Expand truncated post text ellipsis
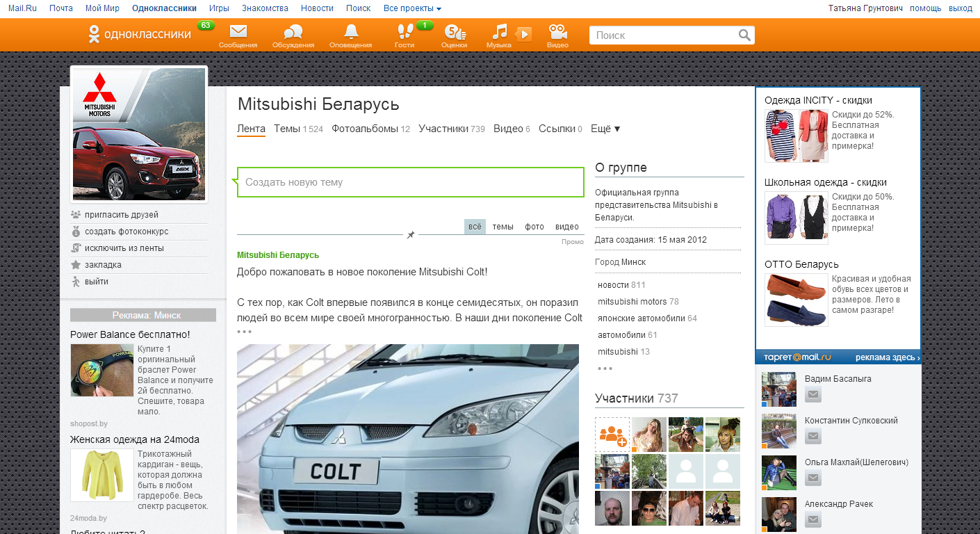Viewport: 980px width, 534px height. pyautogui.click(x=244, y=332)
